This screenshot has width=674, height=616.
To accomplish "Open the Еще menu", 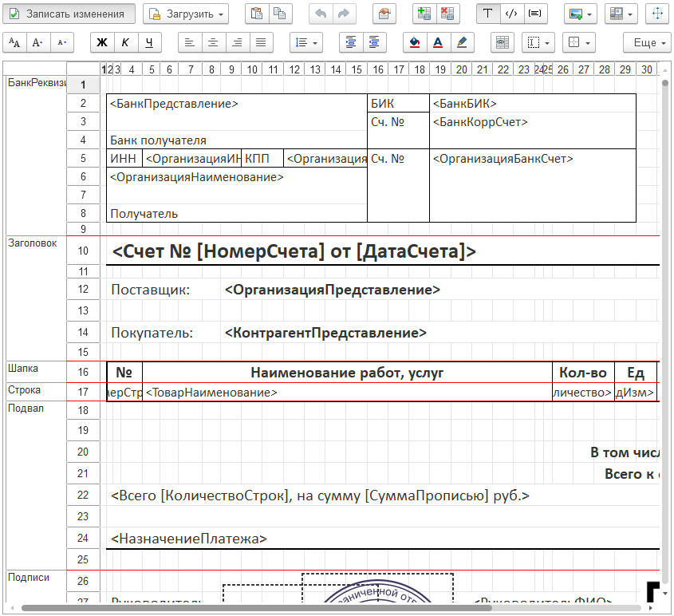I will pyautogui.click(x=647, y=42).
